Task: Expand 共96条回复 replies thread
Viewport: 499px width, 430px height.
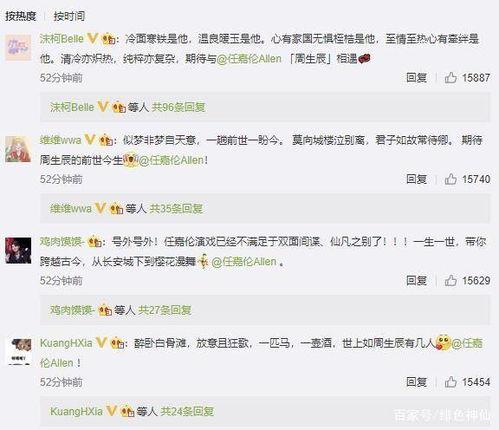Action: pyautogui.click(x=178, y=107)
